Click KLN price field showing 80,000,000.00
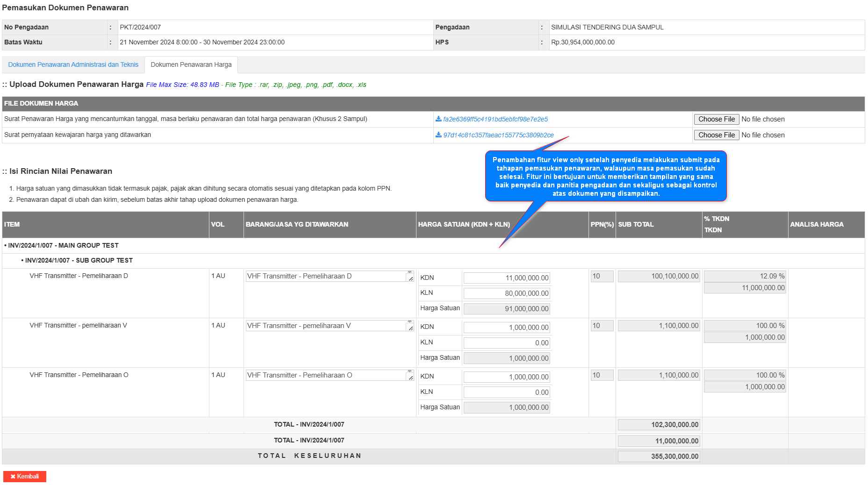This screenshot has height=485, width=868. [507, 293]
